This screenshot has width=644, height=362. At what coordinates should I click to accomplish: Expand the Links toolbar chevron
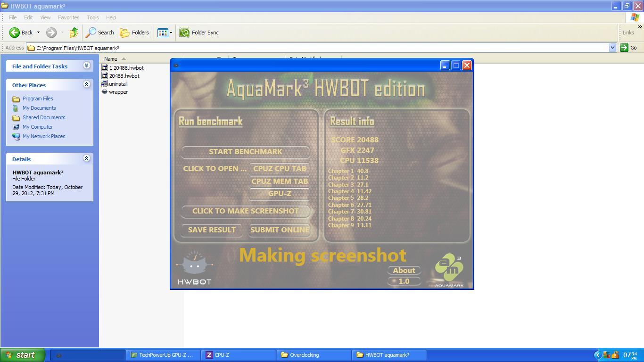640,27
